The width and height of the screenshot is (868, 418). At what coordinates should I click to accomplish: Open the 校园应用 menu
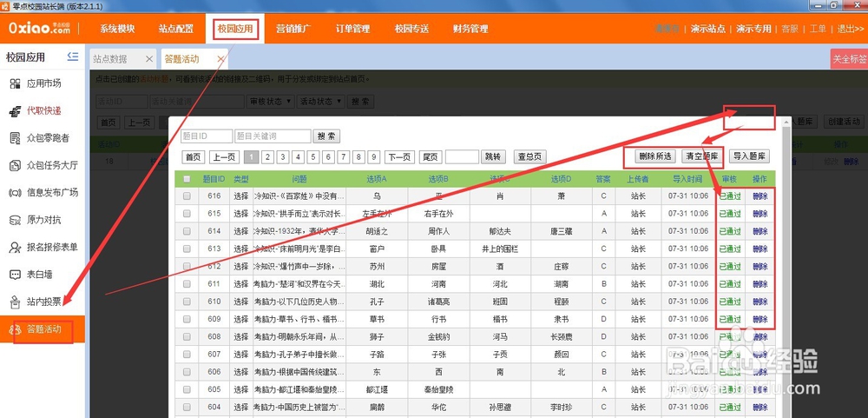[x=235, y=29]
